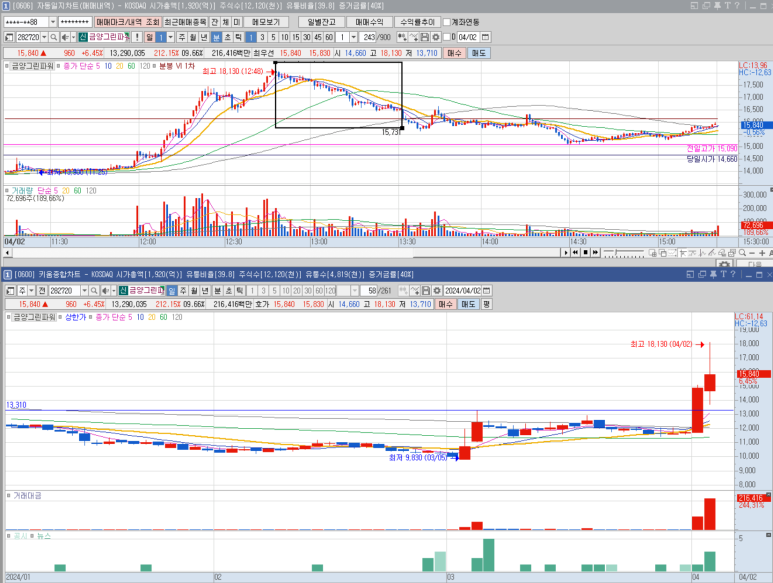Viewport: 773px width, 583px height.
Task: Click the fast-forward button below top chart
Action: pos(596,252)
